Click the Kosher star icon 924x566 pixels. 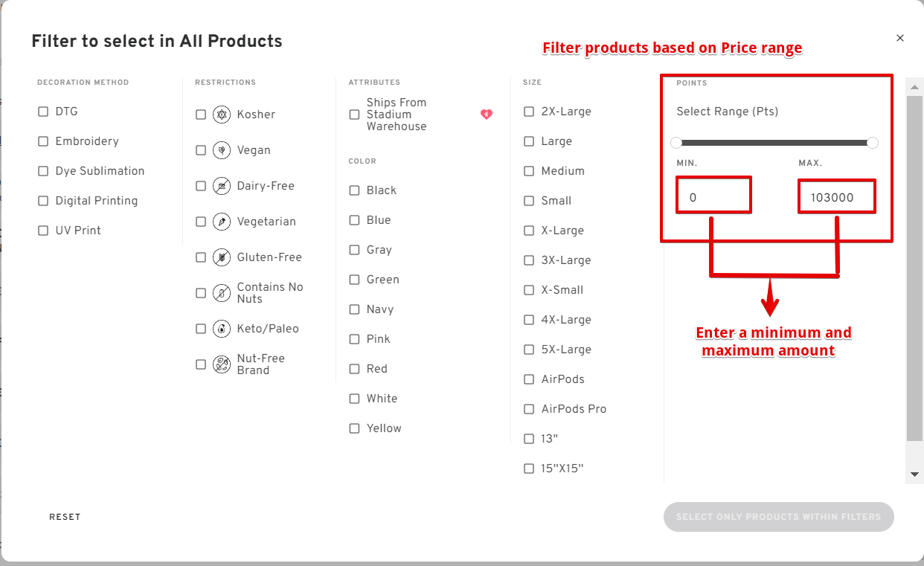click(x=221, y=115)
